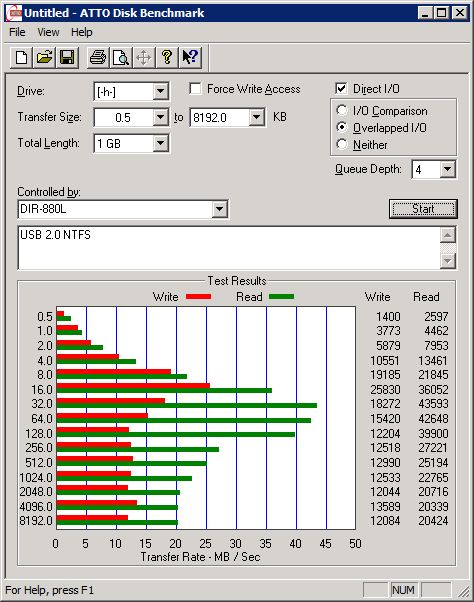Open the Total Length dropdown
The image size is (474, 602).
[160, 143]
